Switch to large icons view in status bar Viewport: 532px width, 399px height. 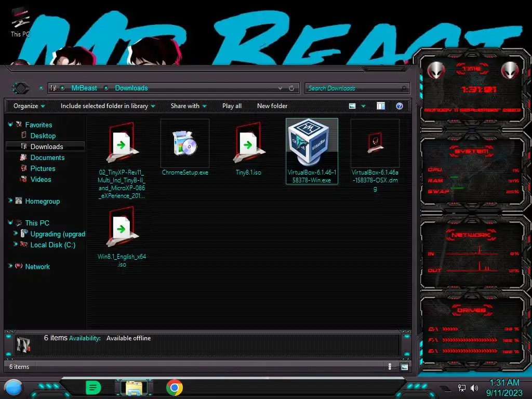click(x=404, y=367)
